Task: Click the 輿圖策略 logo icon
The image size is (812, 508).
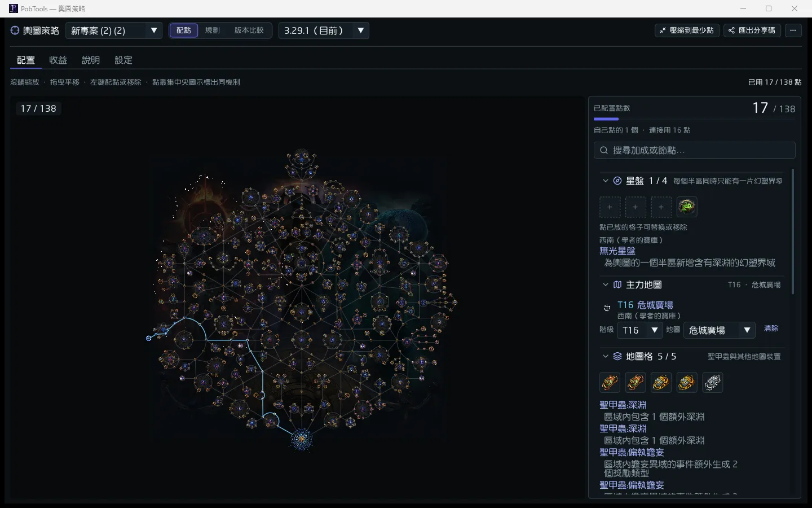Action: 15,30
